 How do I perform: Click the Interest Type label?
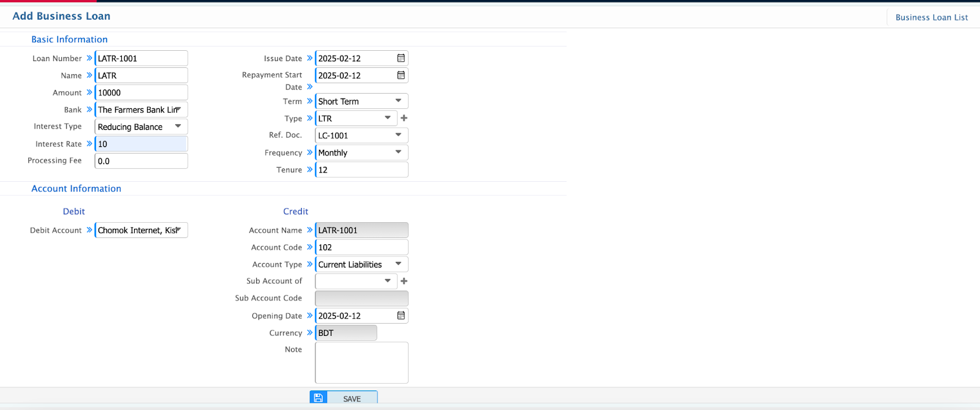coord(58,126)
